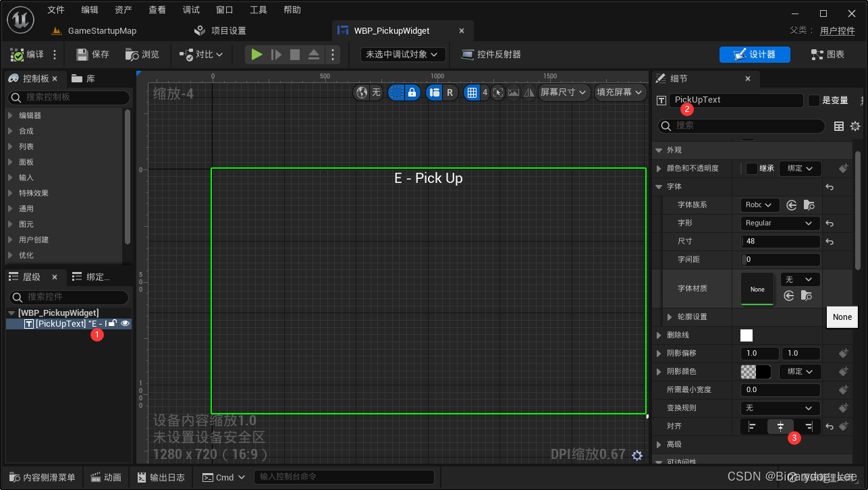The image size is (868, 490).
Task: Switch to 图表 graph mode
Action: point(828,55)
